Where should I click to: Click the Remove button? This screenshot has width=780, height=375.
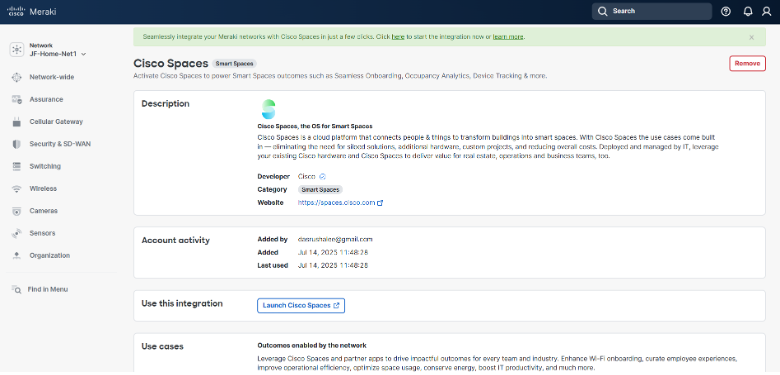[747, 63]
